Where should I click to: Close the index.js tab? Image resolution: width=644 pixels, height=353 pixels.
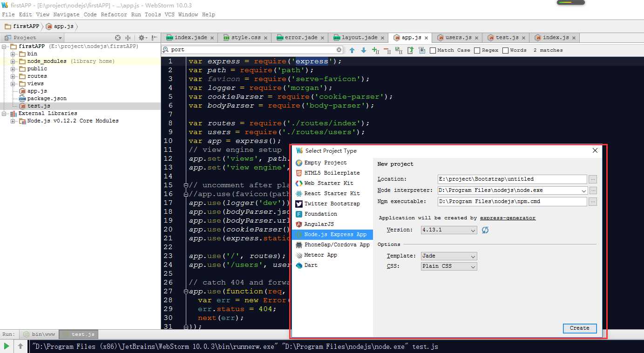574,38
